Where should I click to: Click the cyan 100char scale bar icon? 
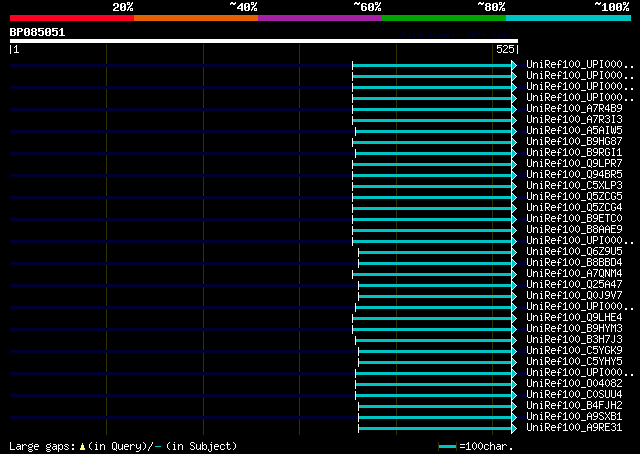click(447, 447)
